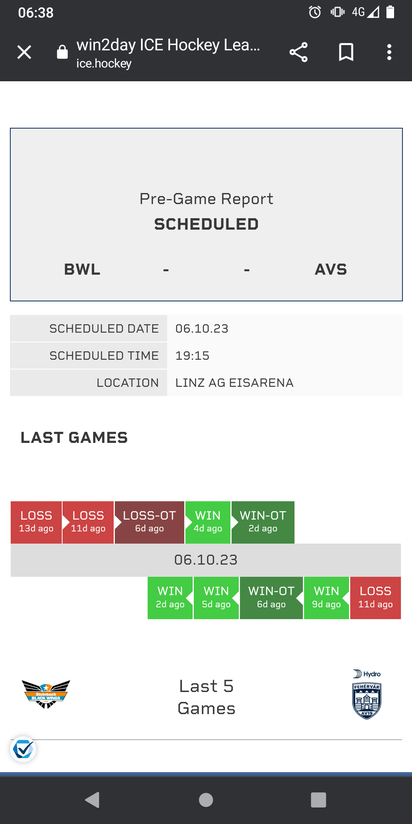Tap the Hydro Fehérvár AV19 team logo

[367, 694]
